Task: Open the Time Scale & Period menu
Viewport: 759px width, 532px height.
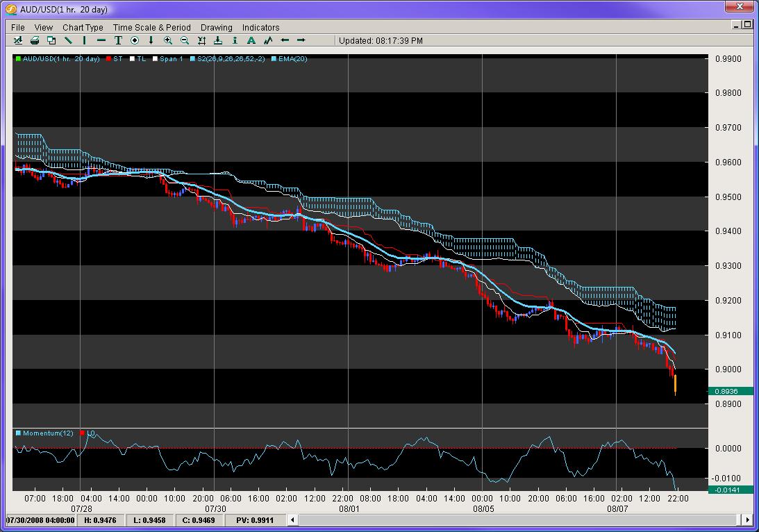Action: 151,28
